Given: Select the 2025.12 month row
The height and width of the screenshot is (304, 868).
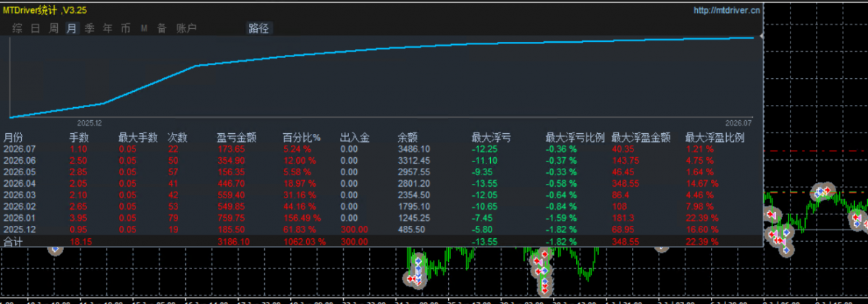Looking at the screenshot, I should point(382,229).
